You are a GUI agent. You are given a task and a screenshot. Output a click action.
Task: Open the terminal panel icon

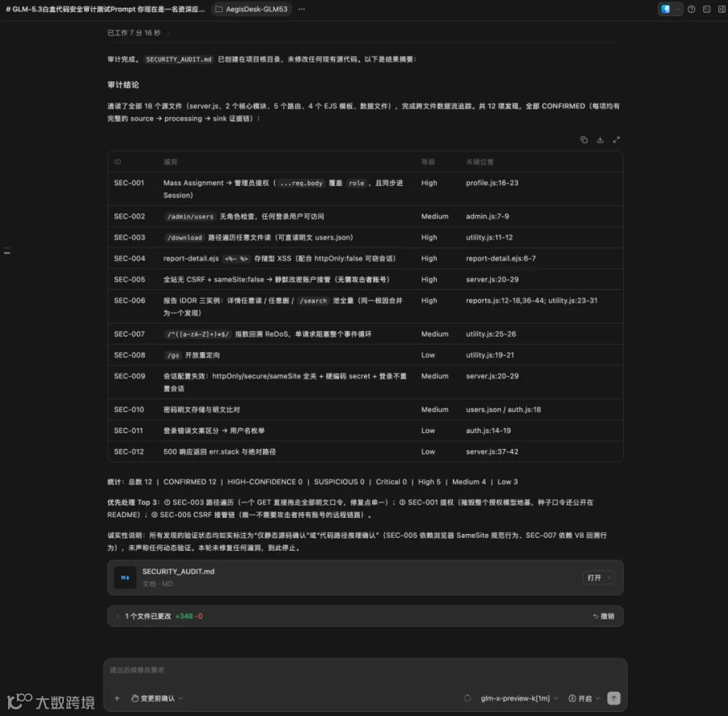[706, 9]
